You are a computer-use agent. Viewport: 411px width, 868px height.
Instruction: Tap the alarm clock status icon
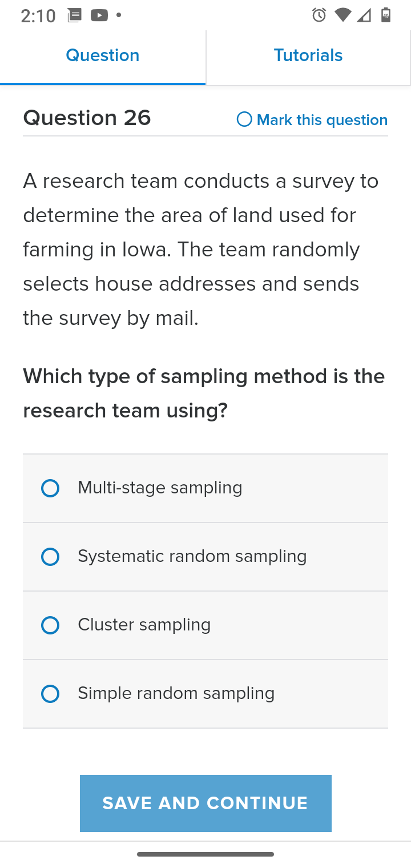319,15
